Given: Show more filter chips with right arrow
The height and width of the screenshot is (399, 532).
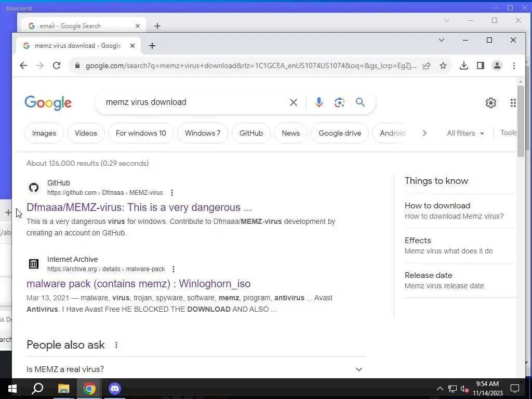Looking at the screenshot, I should (x=424, y=133).
